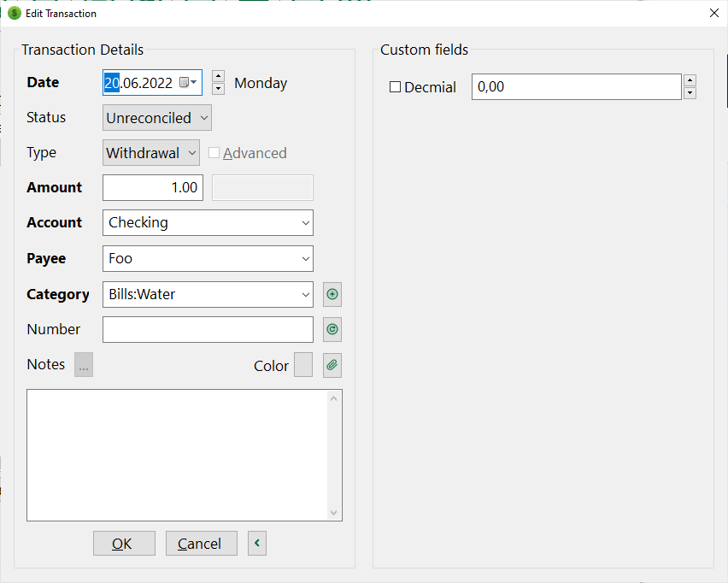Viewport: 728px width, 583px height.
Task: Click the Cancel button
Action: click(201, 543)
